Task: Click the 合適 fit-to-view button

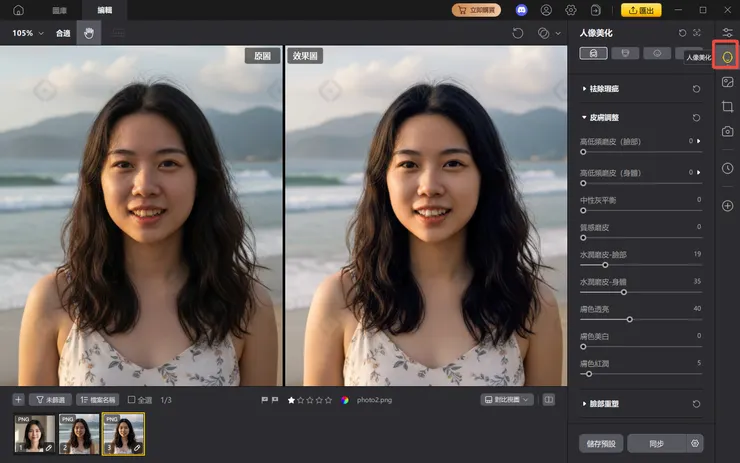Action: tap(63, 33)
